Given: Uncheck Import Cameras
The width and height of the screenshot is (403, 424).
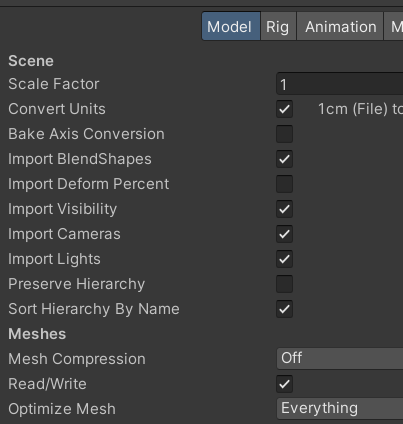Looking at the screenshot, I should pos(284,234).
